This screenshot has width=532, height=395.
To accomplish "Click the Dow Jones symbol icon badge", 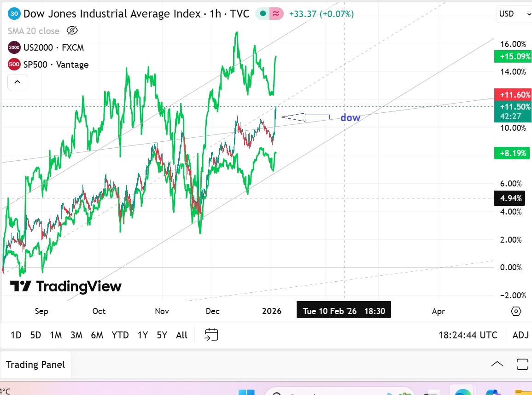I will coord(14,14).
